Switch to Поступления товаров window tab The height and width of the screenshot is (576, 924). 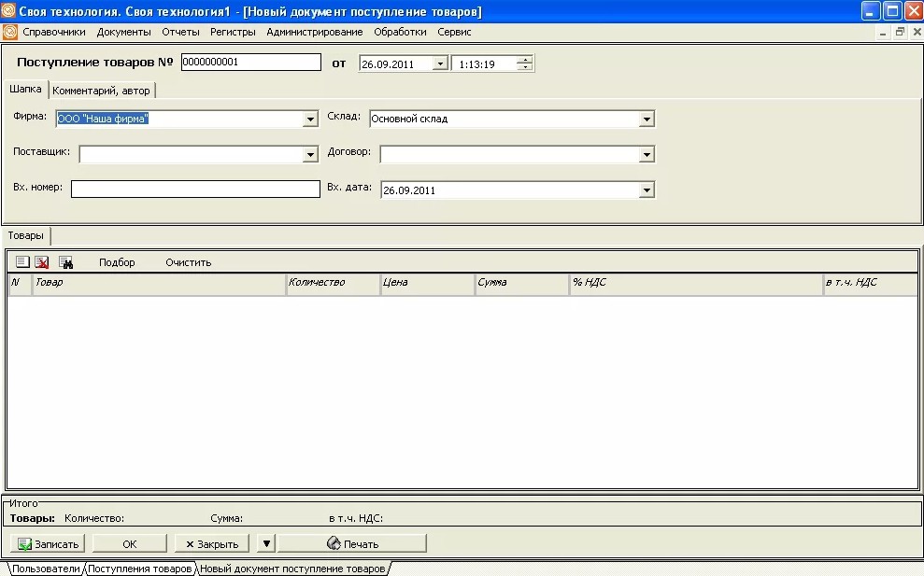click(140, 569)
